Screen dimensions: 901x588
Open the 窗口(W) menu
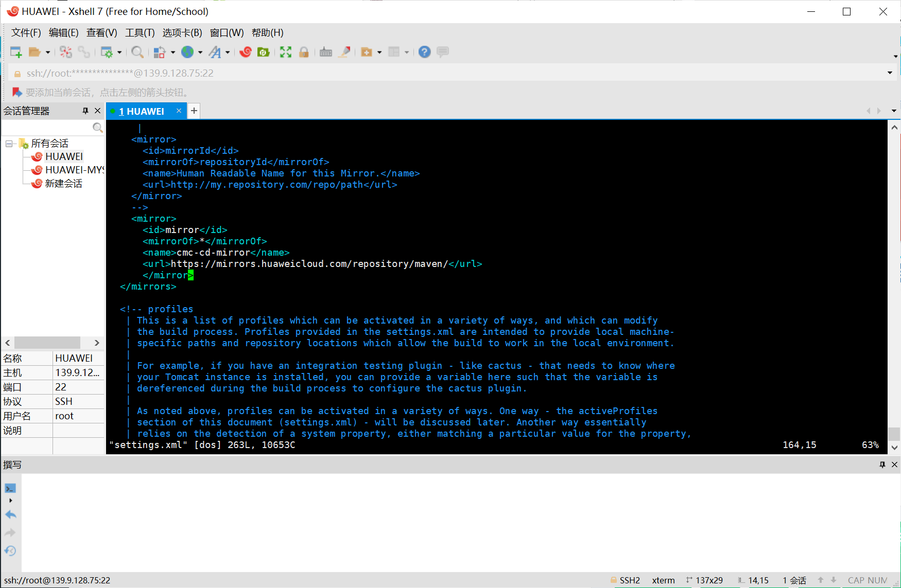point(227,33)
